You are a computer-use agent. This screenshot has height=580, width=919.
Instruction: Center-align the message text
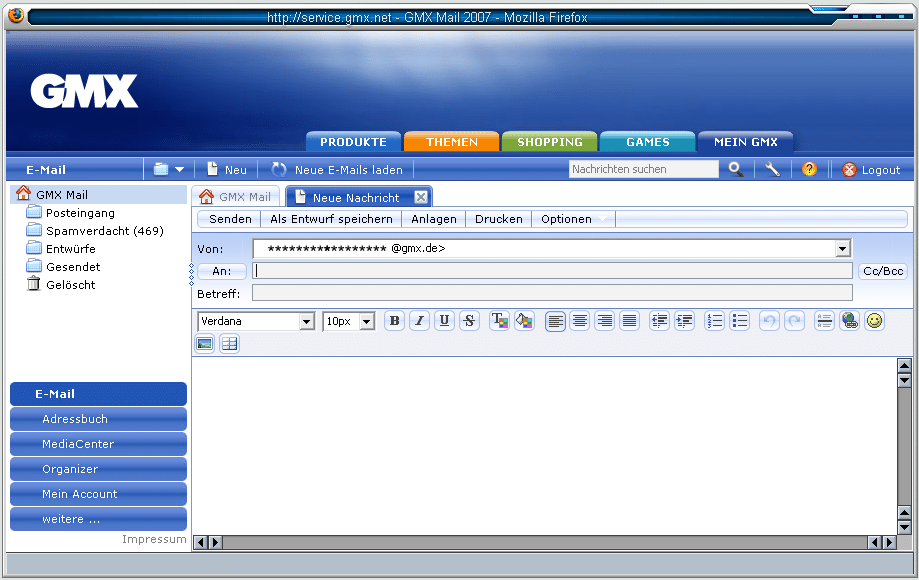click(x=580, y=321)
